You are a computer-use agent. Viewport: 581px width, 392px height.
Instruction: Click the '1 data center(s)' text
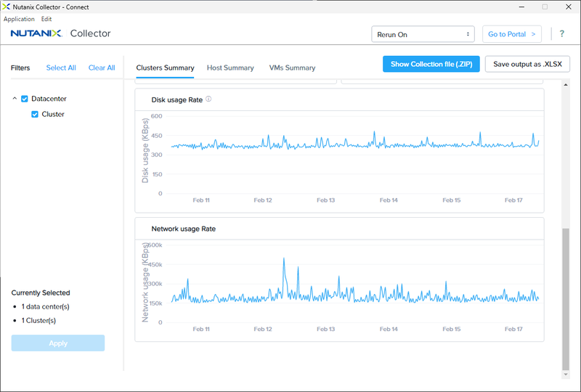(45, 306)
